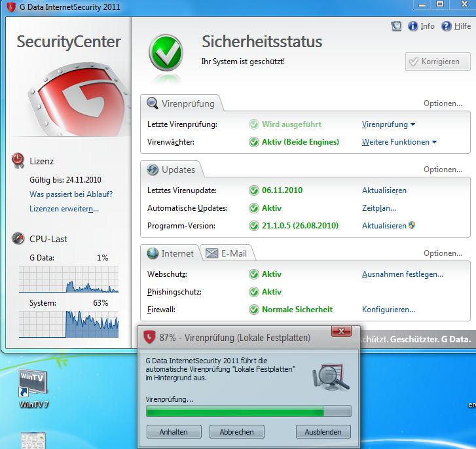This screenshot has height=449, width=476.
Task: Switch to the E-Mail tab
Action: (x=227, y=253)
